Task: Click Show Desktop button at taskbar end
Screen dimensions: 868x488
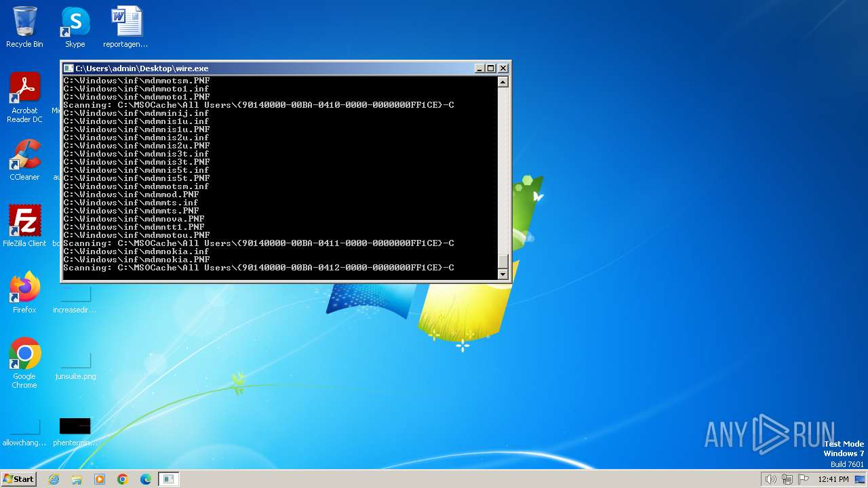Action: point(861,479)
